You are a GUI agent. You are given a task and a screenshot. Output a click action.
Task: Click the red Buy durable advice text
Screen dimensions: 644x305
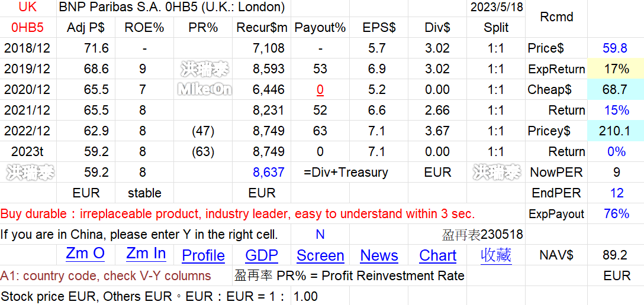tap(238, 213)
